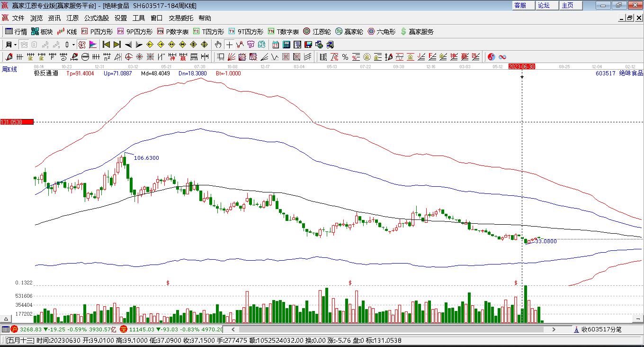Jump to first bar arrow icon

(106, 45)
